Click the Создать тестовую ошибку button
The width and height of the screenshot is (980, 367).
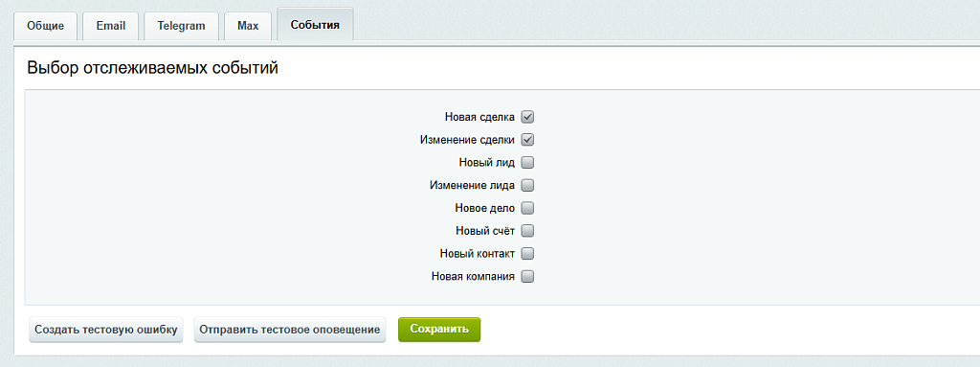[x=106, y=330]
